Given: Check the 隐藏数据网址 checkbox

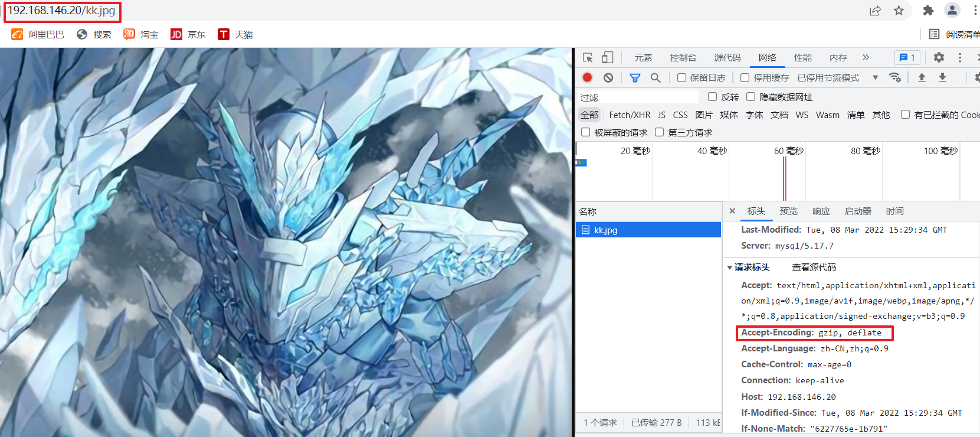Looking at the screenshot, I should click(x=750, y=96).
